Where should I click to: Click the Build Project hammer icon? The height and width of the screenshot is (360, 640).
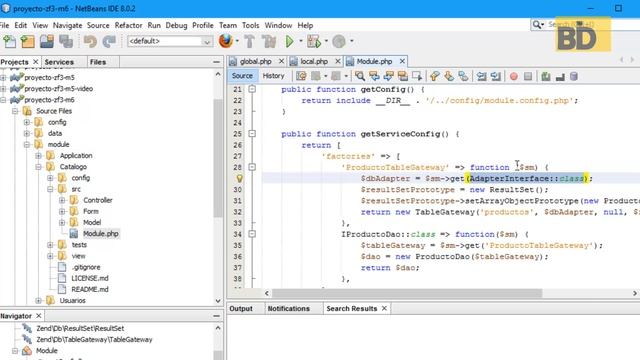coord(249,41)
